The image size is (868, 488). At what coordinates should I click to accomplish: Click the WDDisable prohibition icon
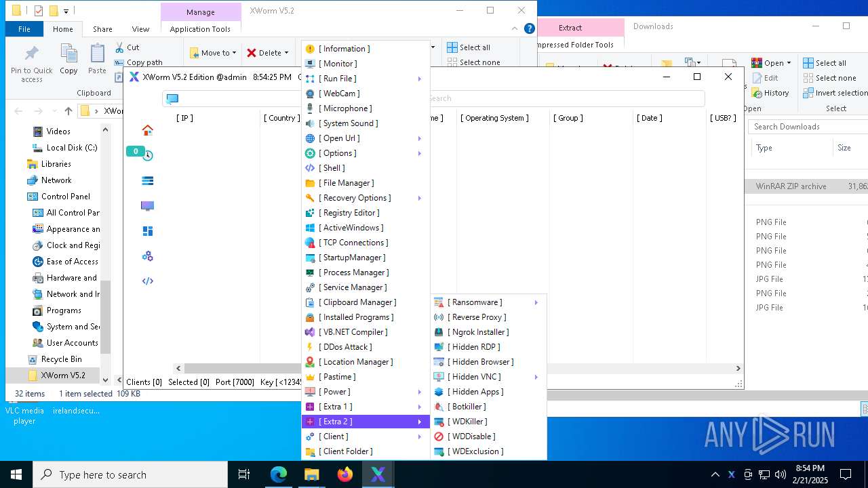click(439, 436)
